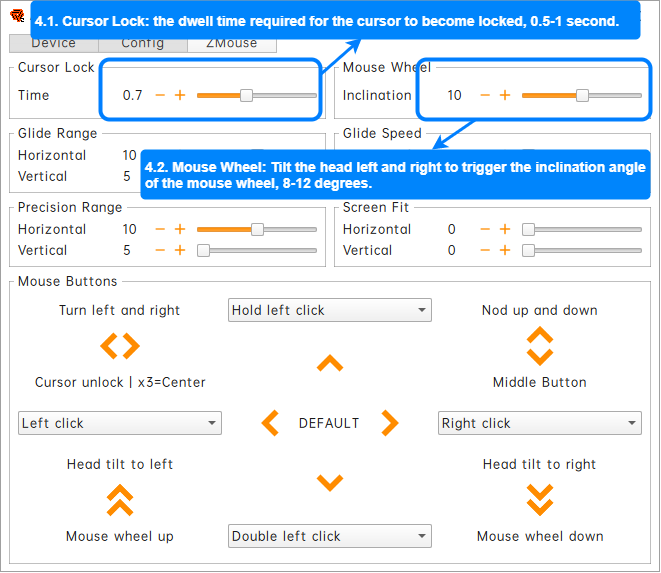Click the left arrow beside DEFAULT
Screen dimensions: 661x573
tap(270, 423)
